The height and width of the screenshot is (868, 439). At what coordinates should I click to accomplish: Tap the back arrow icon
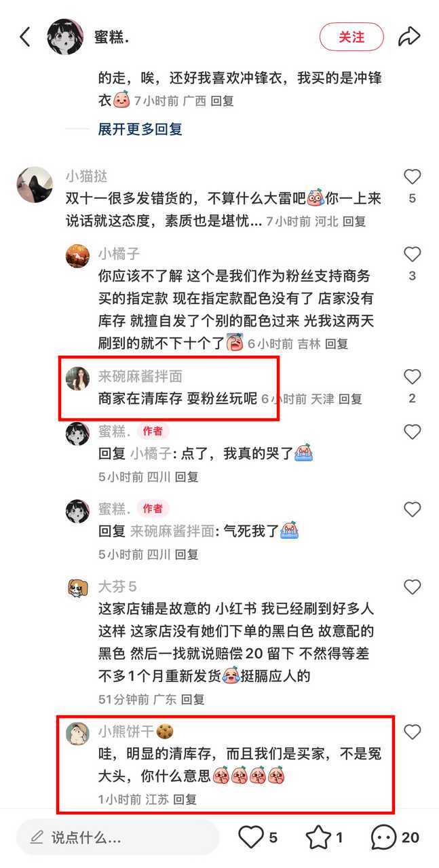click(25, 37)
